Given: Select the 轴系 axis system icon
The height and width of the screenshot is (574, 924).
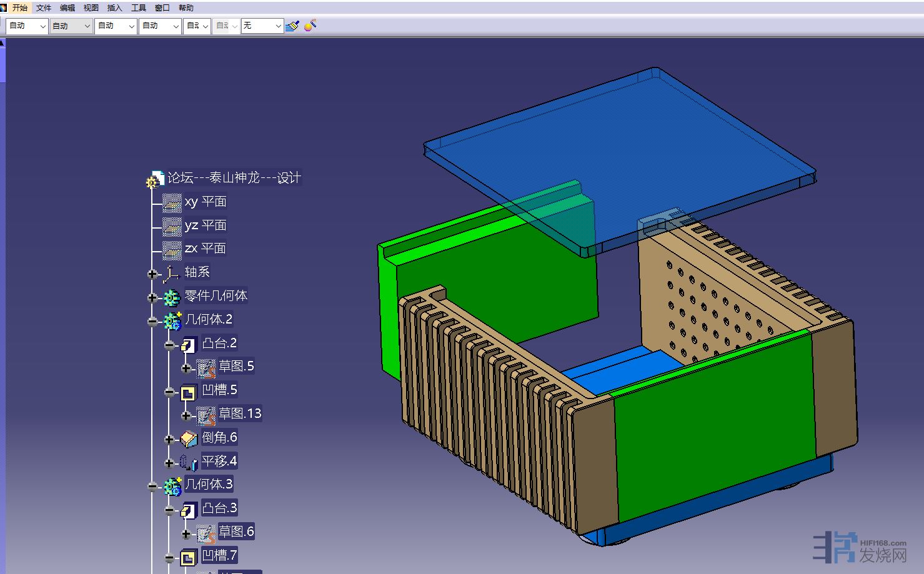Looking at the screenshot, I should [171, 273].
